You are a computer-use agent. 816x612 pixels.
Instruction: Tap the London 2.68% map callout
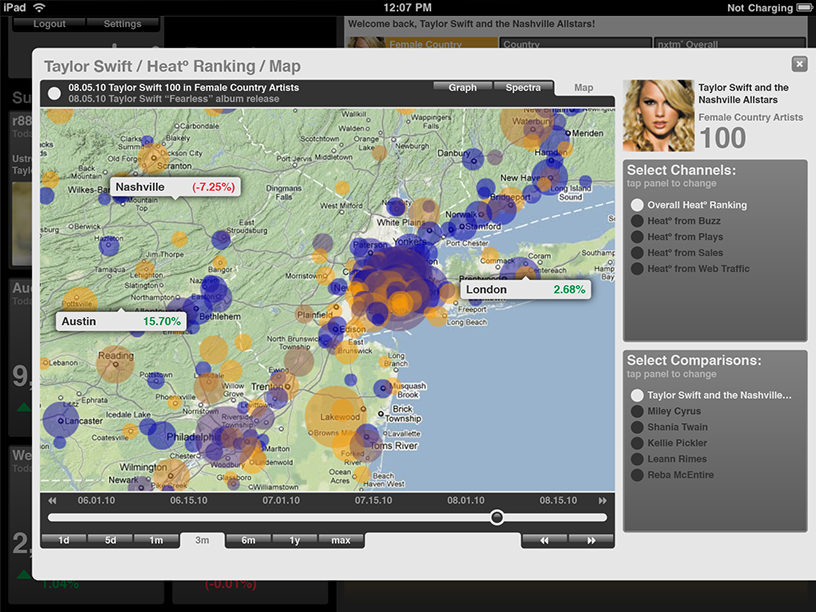click(x=526, y=289)
